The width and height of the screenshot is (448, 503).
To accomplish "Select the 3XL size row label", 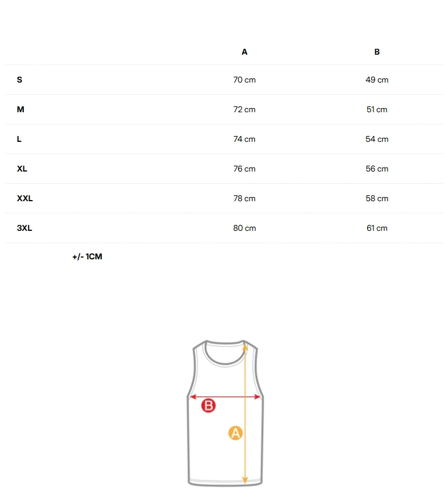I will tap(24, 228).
